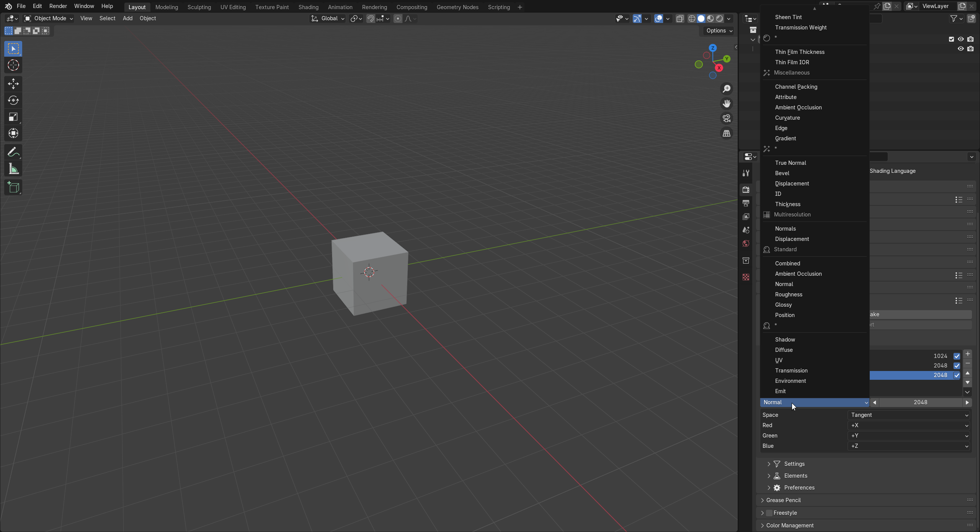The image size is (980, 532).
Task: Toggle camera view in viewport
Action: click(x=726, y=118)
